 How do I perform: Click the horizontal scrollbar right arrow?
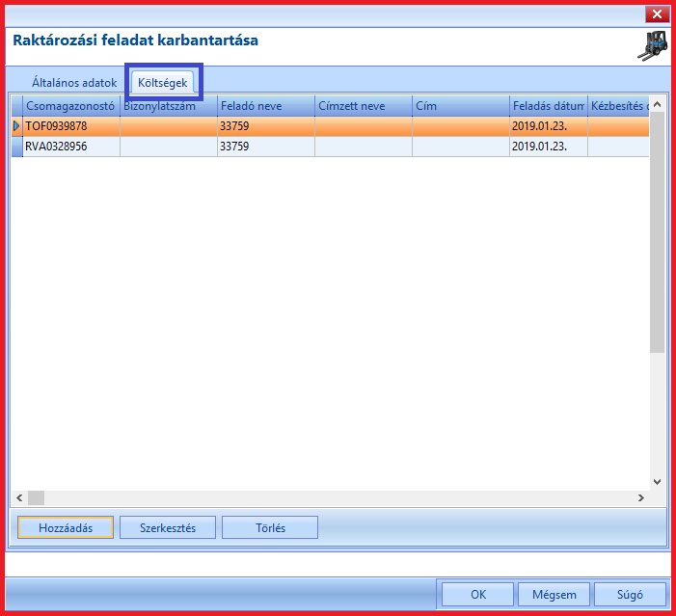[x=641, y=497]
